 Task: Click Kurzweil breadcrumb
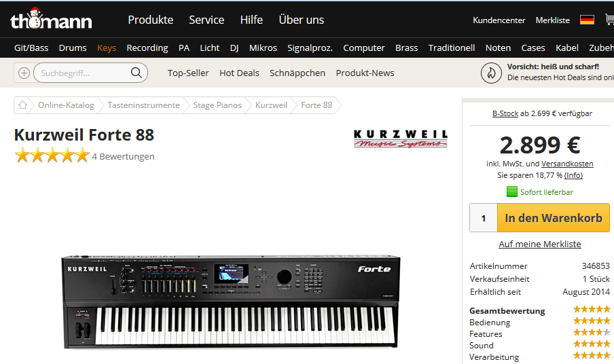(x=271, y=105)
